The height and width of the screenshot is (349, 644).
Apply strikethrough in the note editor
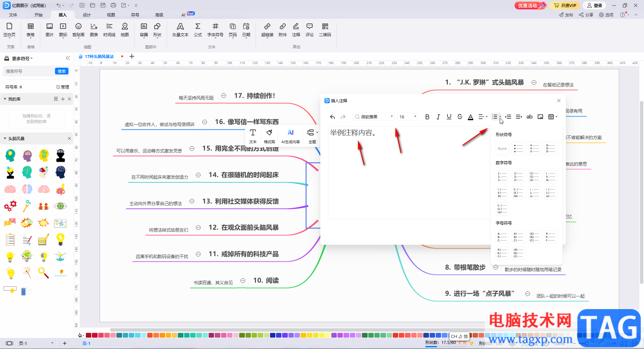click(460, 117)
